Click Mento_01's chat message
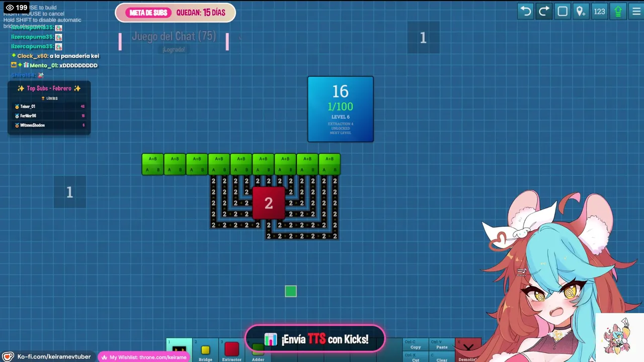This screenshot has height=362, width=644. click(54, 65)
